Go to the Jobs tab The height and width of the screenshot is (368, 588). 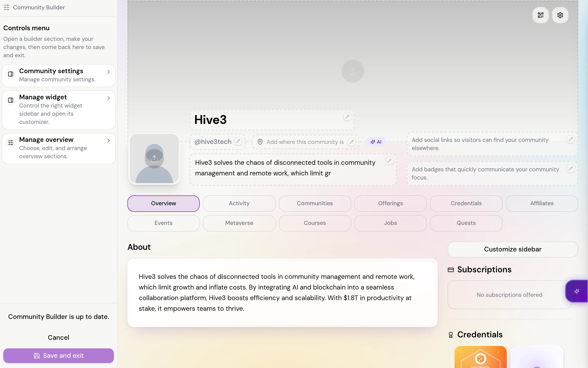click(390, 223)
